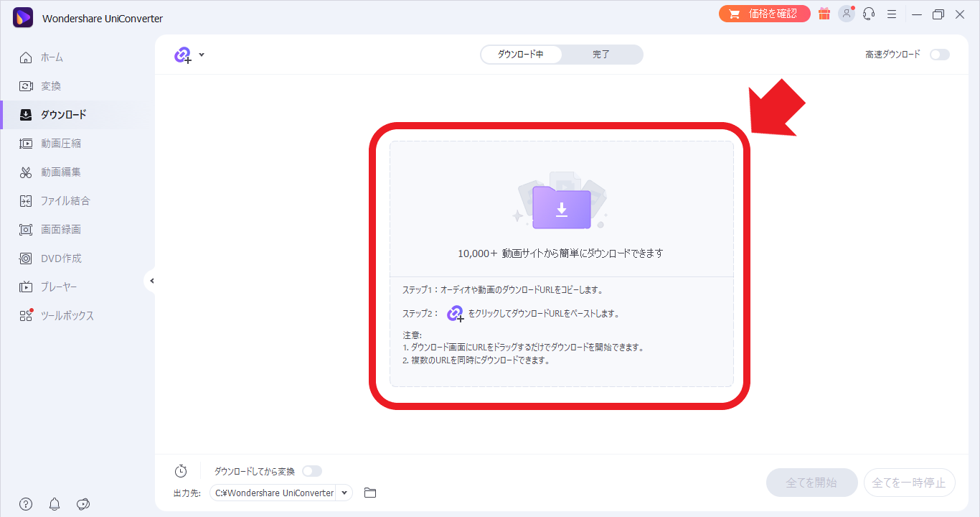The height and width of the screenshot is (517, 980).
Task: Open DVD作成 section
Action: click(x=51, y=258)
